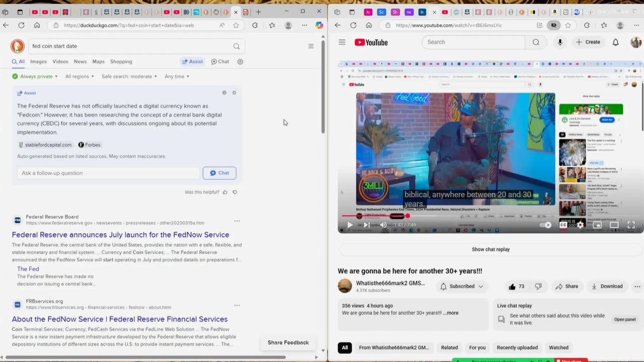Open Federal Reserve announces July launch link
The image size is (644, 362).
[x=120, y=235]
